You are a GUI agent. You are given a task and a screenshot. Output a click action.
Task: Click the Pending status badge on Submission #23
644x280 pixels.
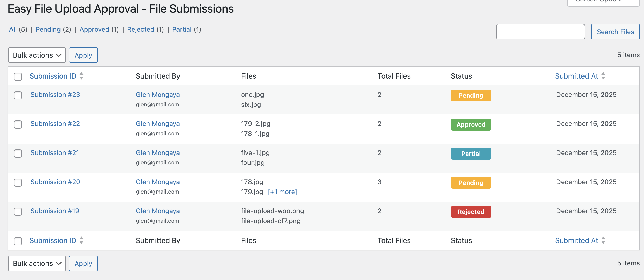tap(471, 96)
